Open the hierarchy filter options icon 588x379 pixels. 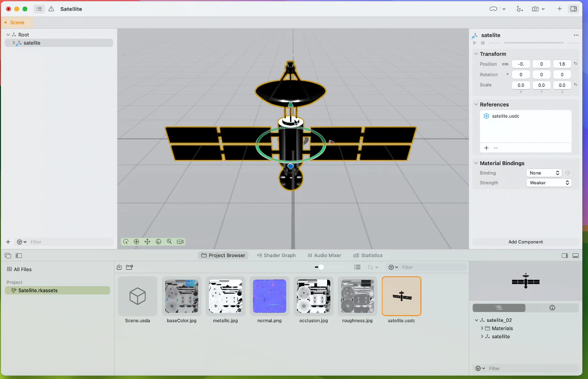[x=22, y=242]
